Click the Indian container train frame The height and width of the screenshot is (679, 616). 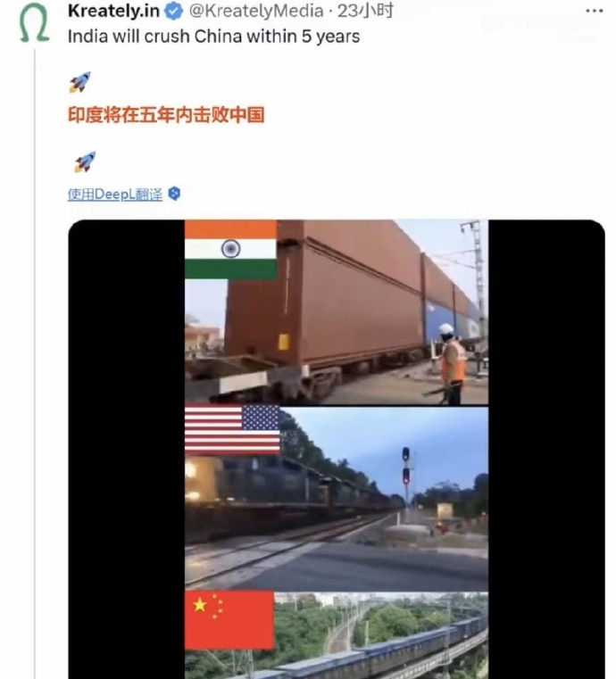337,312
